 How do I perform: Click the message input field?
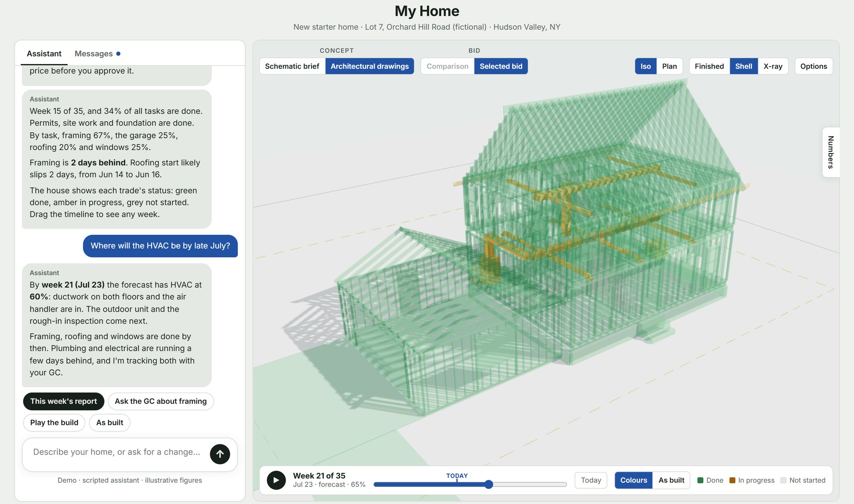click(117, 452)
